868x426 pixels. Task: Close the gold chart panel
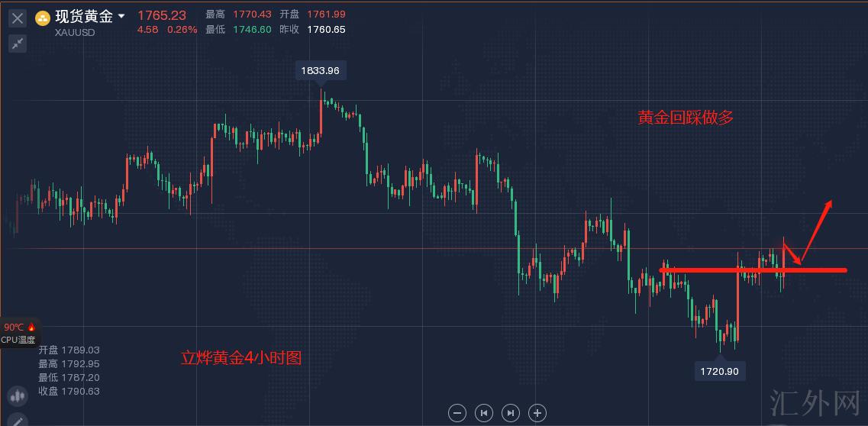(x=18, y=18)
